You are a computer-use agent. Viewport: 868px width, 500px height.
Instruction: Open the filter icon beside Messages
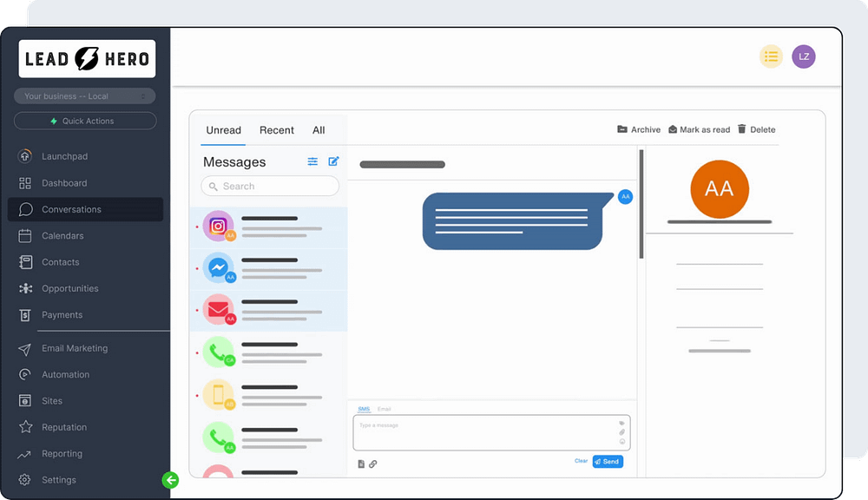pyautogui.click(x=312, y=161)
